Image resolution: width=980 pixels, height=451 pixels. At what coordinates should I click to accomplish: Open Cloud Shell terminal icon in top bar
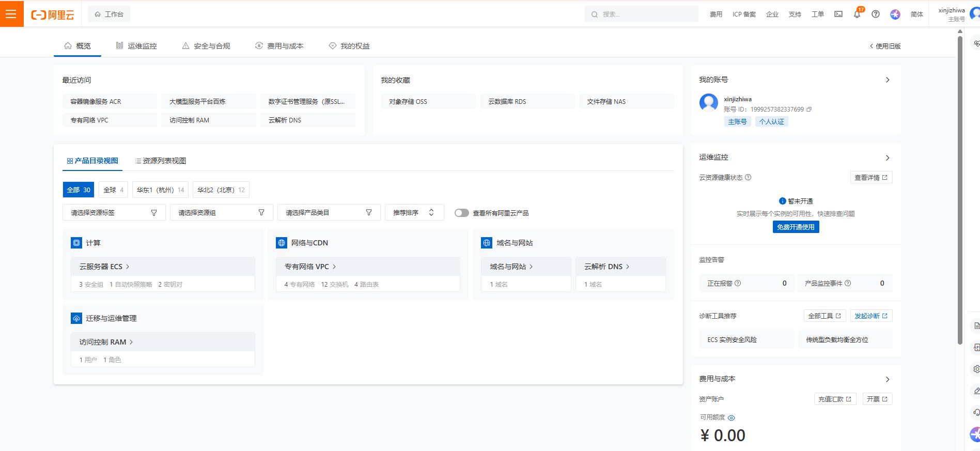[838, 14]
